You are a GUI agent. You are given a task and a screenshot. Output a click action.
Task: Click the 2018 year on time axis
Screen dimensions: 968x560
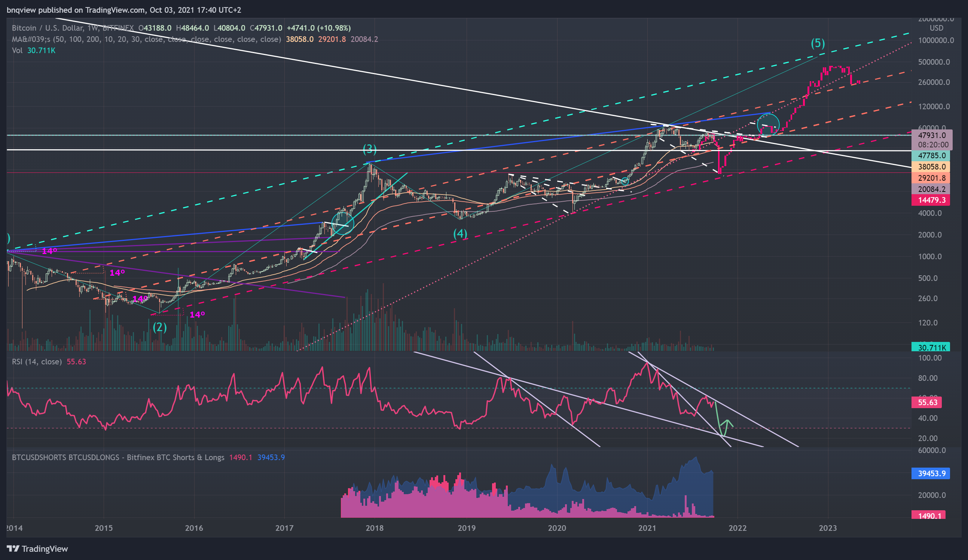(x=375, y=528)
